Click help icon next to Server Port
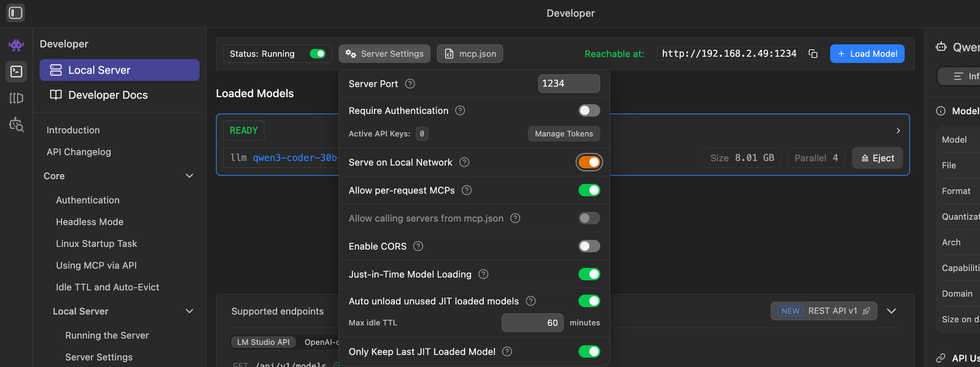Viewport: 980px width, 367px height. pos(410,84)
